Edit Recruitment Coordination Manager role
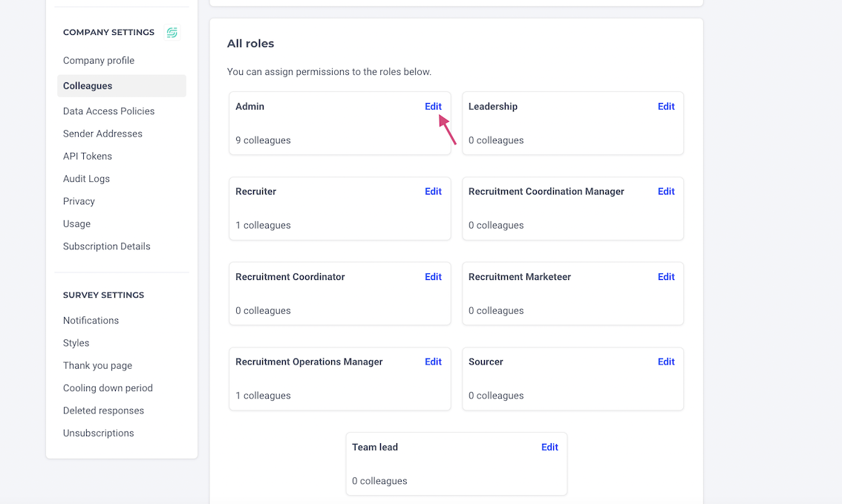Screen dimensions: 842x504 click(666, 192)
